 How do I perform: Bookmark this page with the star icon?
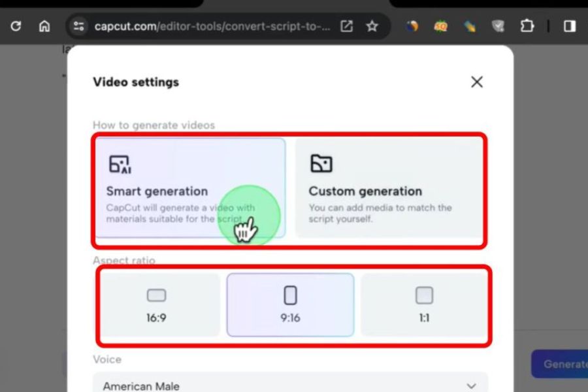[372, 26]
